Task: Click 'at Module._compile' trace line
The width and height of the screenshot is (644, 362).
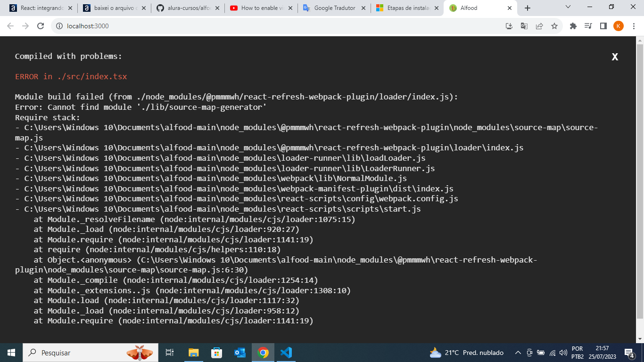Action: click(x=176, y=280)
